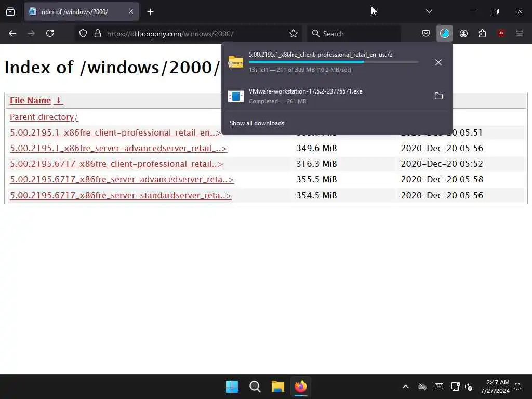The image size is (532, 399).
Task: Click the 7z download progress bar
Action: pos(334,62)
